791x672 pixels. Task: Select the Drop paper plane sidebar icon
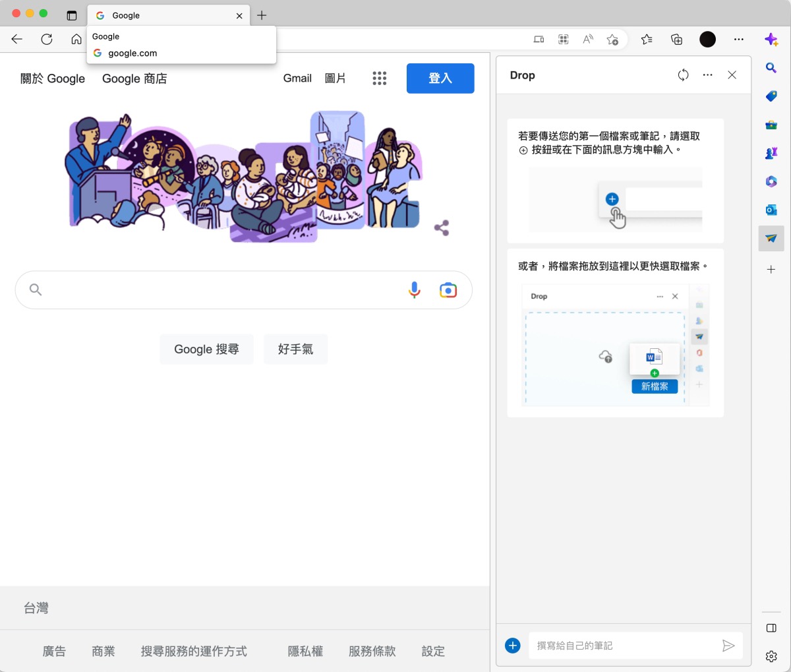(x=771, y=239)
